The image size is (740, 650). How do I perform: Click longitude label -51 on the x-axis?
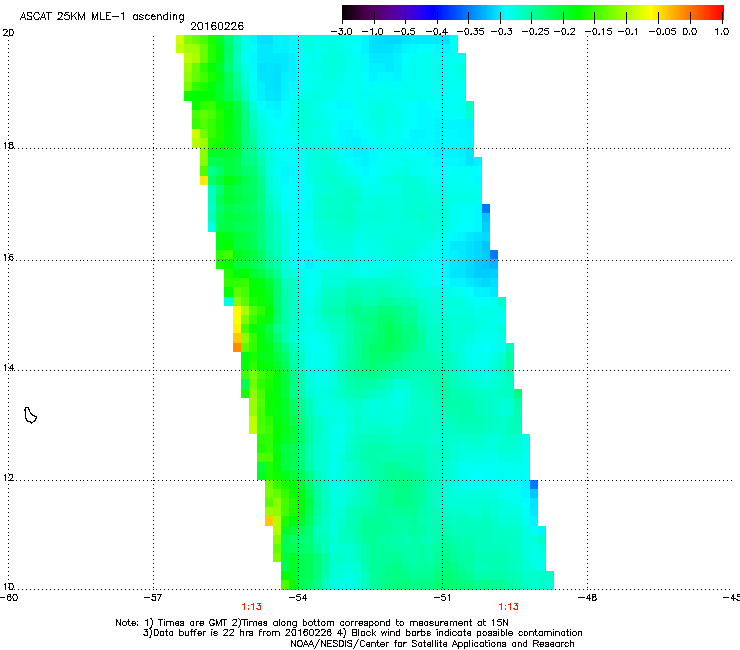[442, 598]
